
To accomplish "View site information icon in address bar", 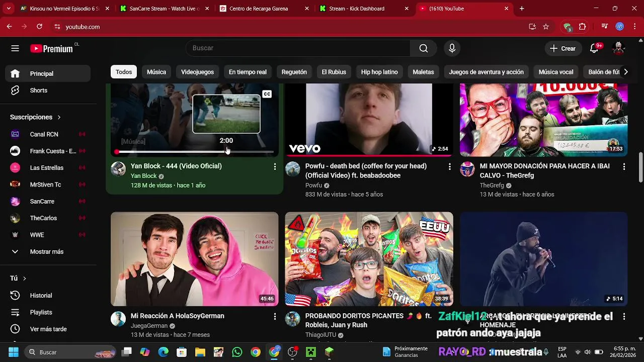I will pos(57,27).
